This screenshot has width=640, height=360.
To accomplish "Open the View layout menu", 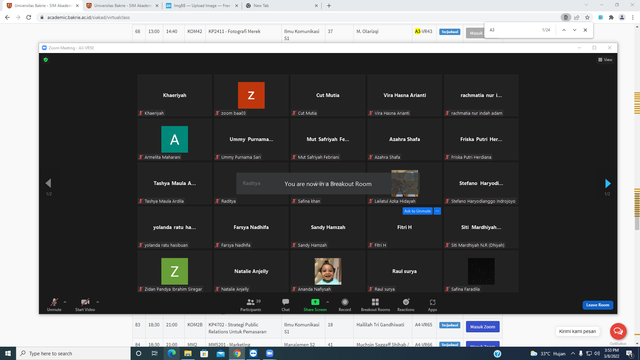I will (x=605, y=60).
